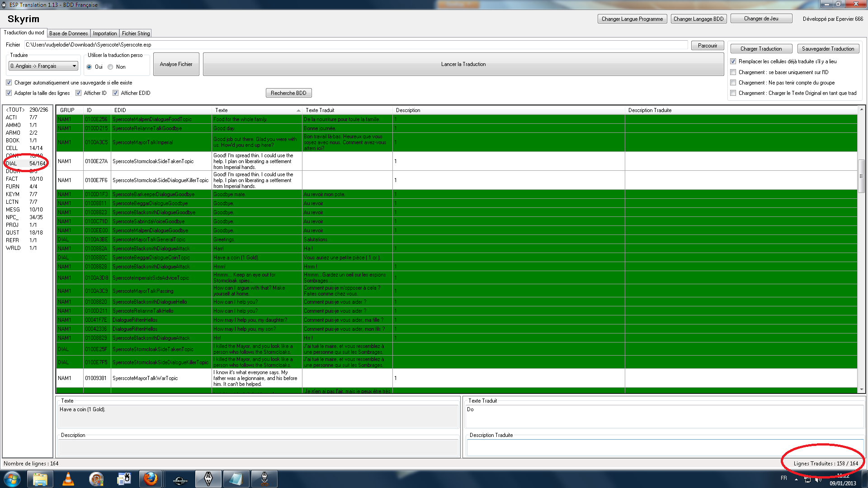Select '<TOUT>' in the group list
868x488 pixels.
coord(27,110)
